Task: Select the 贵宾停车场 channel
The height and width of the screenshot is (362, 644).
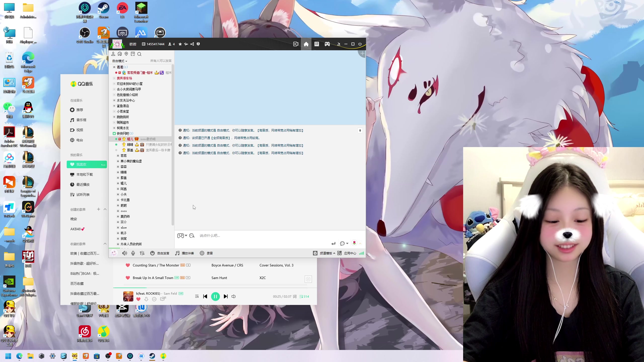Action: tap(124, 78)
